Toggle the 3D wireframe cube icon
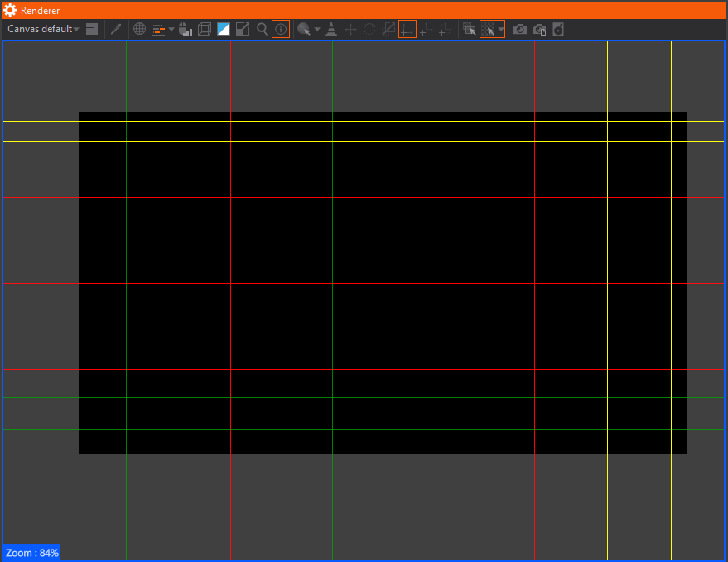The image size is (728, 562). point(205,29)
